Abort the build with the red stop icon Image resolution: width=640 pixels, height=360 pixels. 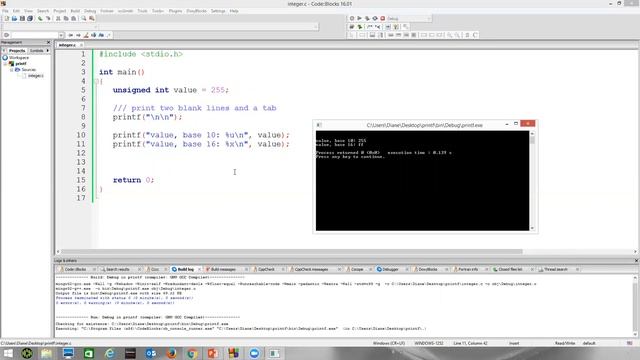coord(383,18)
